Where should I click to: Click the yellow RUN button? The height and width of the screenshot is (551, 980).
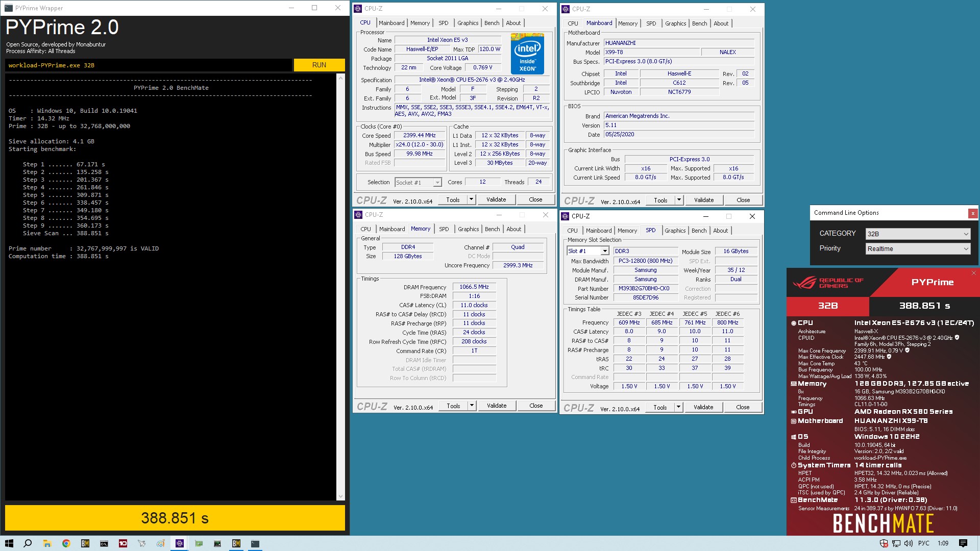pyautogui.click(x=319, y=65)
